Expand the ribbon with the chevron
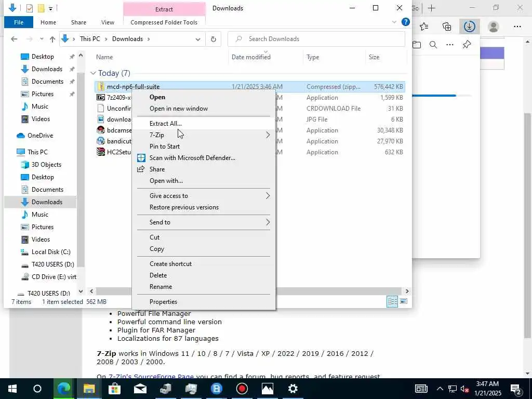 (394, 22)
